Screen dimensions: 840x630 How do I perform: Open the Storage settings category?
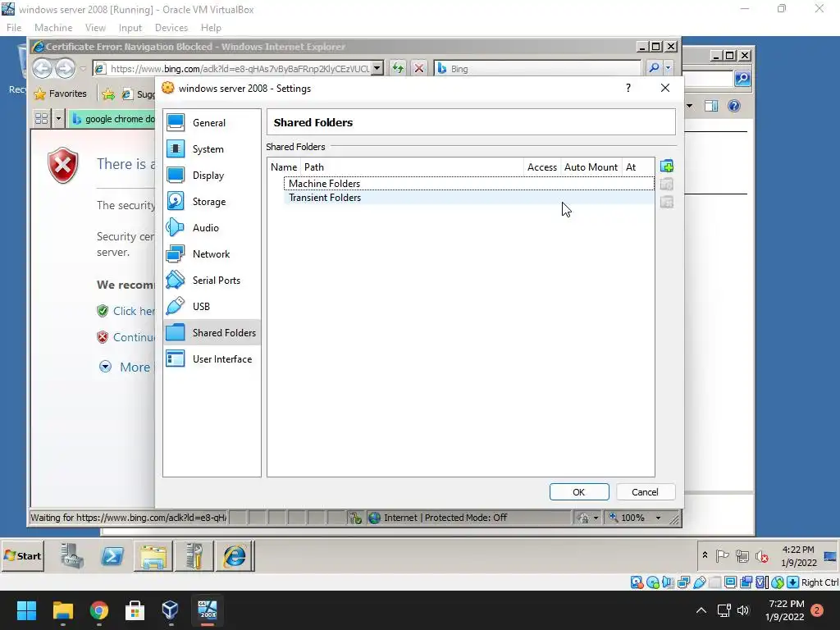(212, 202)
